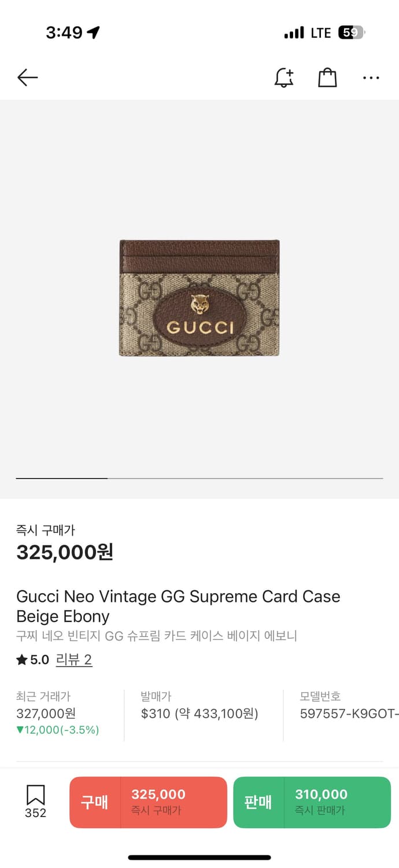The image size is (399, 868).
Task: Open the 리뷰 2 reviews link
Action: 74,660
